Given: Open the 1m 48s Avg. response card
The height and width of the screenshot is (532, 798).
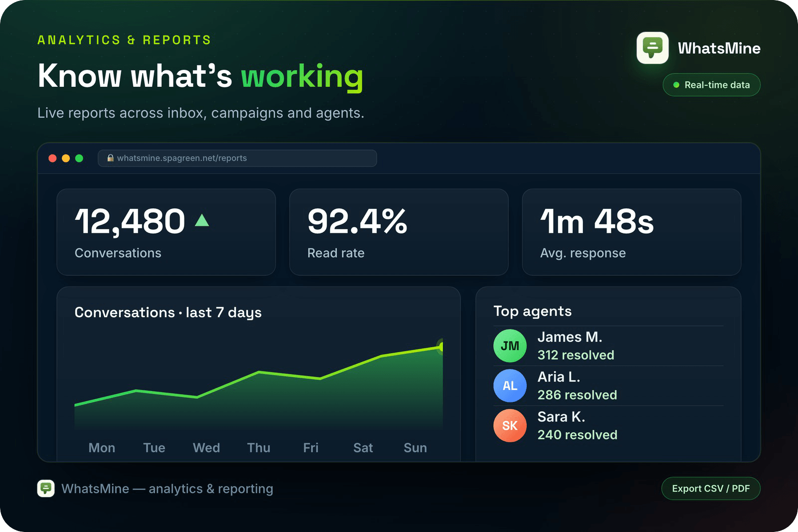Looking at the screenshot, I should pyautogui.click(x=631, y=232).
